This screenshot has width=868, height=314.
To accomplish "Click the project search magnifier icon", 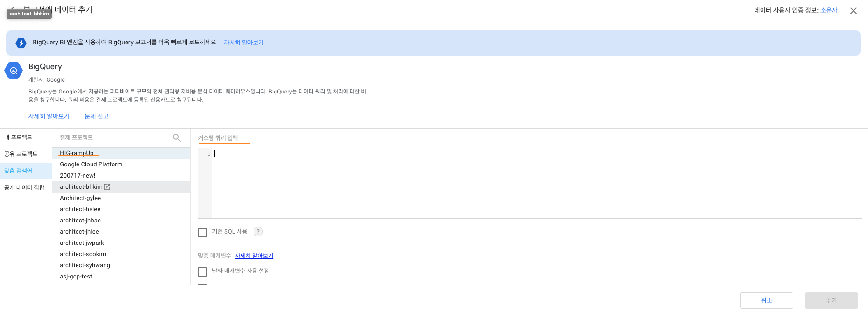I will click(x=176, y=137).
